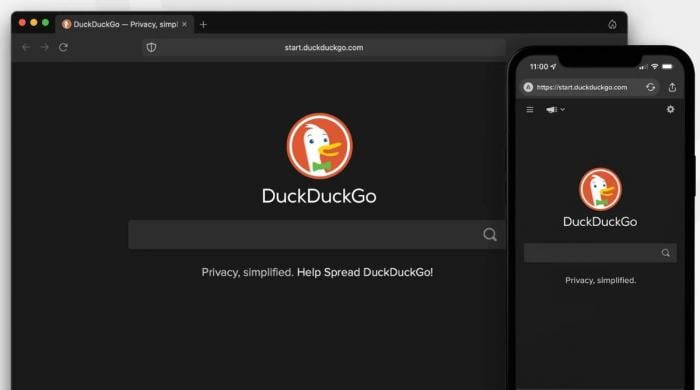
Task: Click the phone clock showing 11:00
Action: coord(539,66)
